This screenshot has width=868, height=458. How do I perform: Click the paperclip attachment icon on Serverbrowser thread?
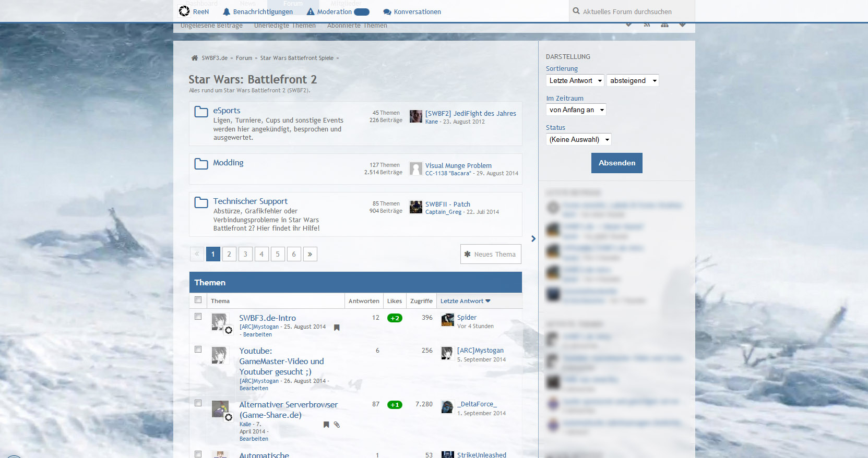coord(337,425)
